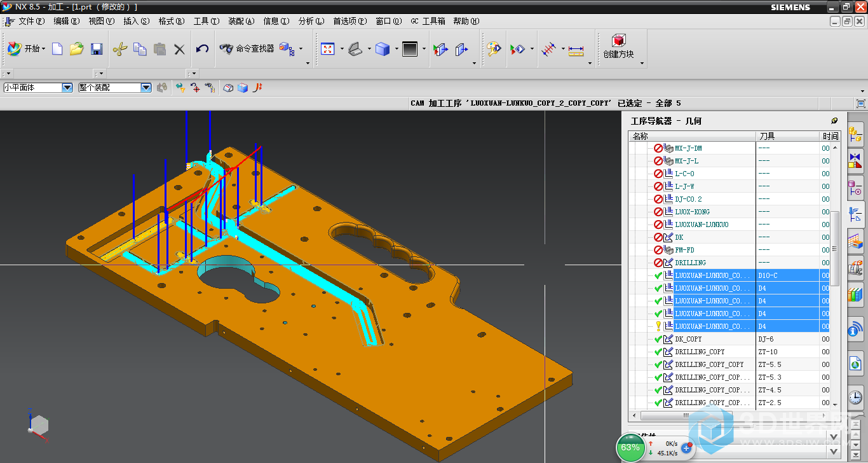This screenshot has height=463, width=868.
Task: Click the Cut scissors icon
Action: pyautogui.click(x=120, y=49)
